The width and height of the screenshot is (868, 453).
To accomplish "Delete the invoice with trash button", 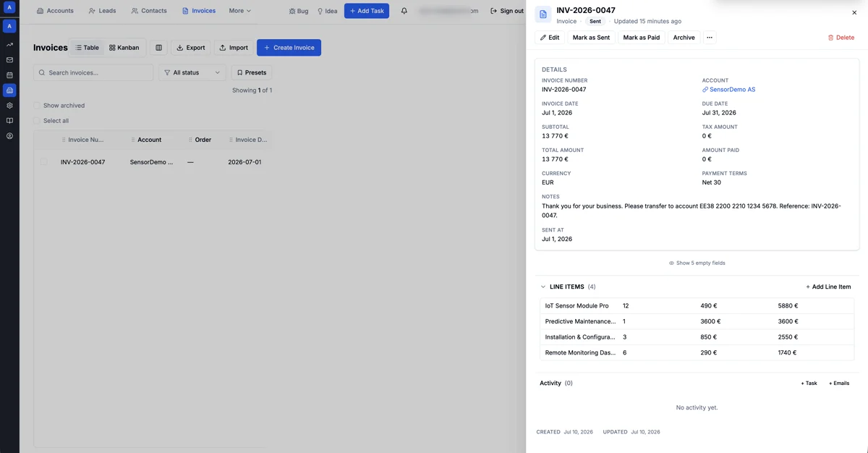I will coord(841,38).
